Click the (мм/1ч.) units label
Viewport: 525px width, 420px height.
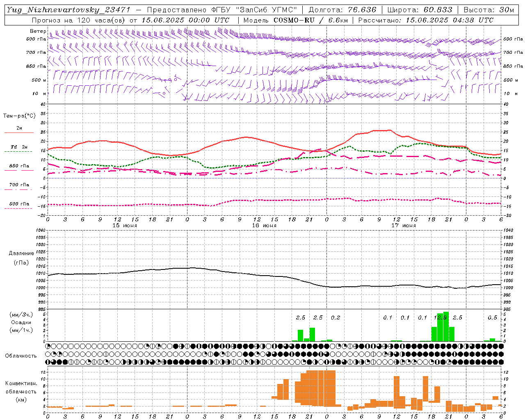pos(21,330)
